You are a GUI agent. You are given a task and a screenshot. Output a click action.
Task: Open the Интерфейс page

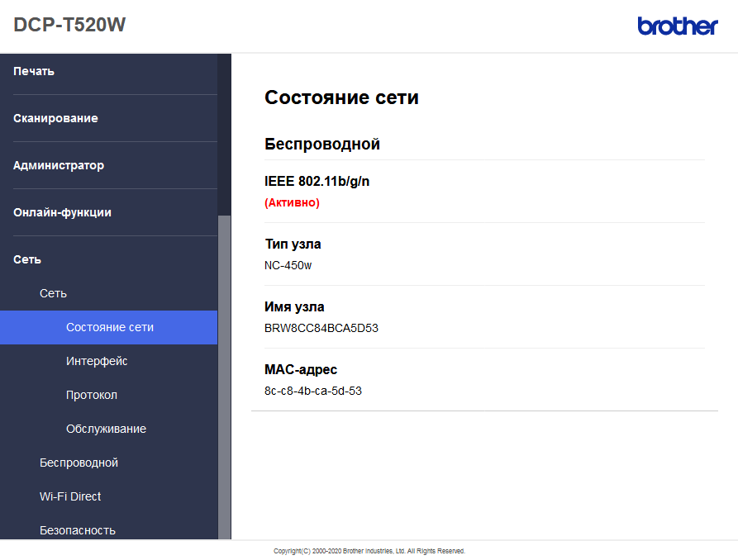pos(97,362)
